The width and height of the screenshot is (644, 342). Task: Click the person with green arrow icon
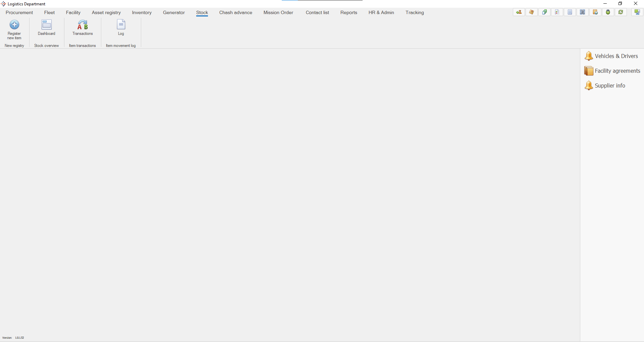click(519, 12)
